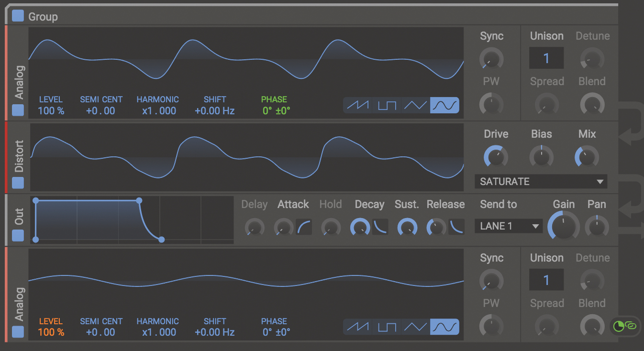Click the Bias knob
Image resolution: width=644 pixels, height=351 pixels.
pos(542,156)
